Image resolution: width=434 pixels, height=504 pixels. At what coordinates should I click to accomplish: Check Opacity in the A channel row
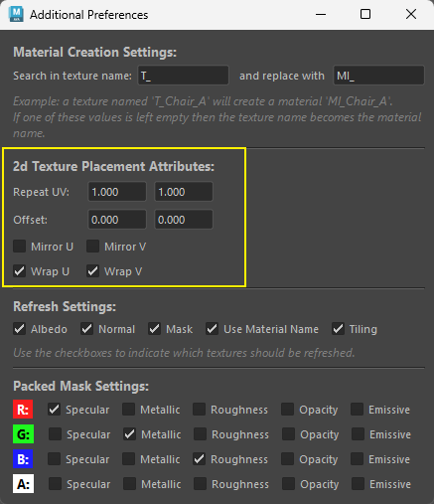point(288,484)
